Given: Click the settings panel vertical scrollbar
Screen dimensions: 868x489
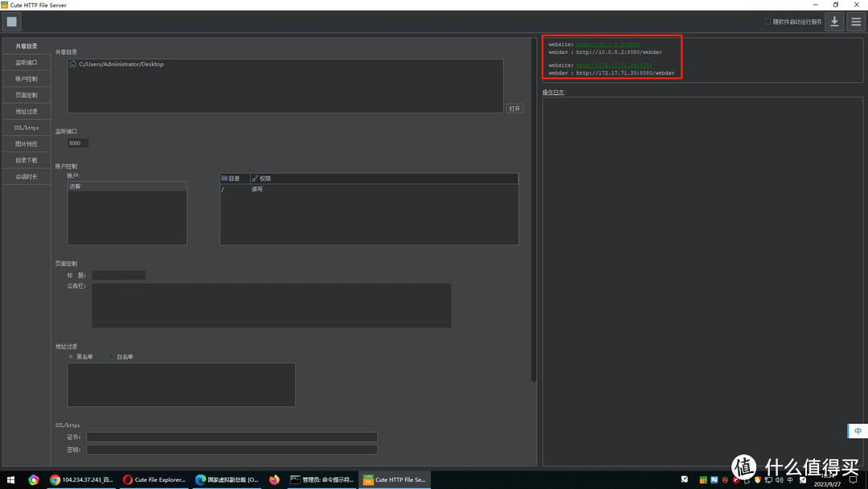Looking at the screenshot, I should point(534,211).
